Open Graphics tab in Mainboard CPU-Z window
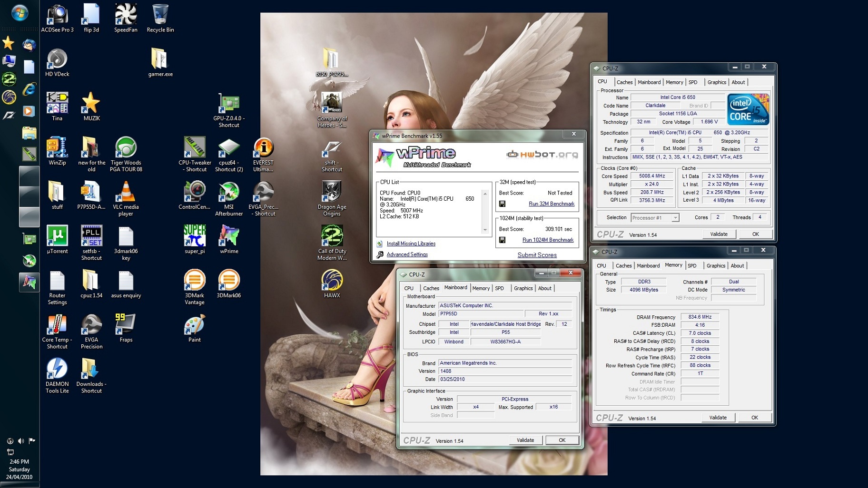The height and width of the screenshot is (488, 868). pyautogui.click(x=523, y=288)
